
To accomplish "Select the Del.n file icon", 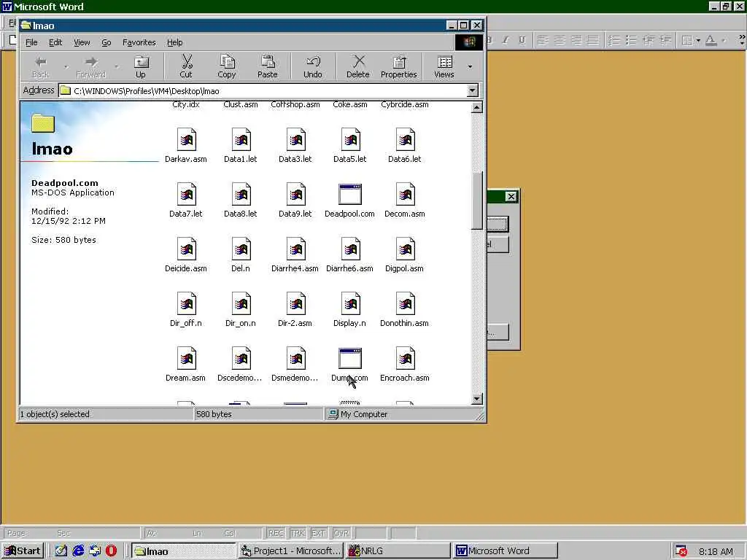I will point(241,249).
